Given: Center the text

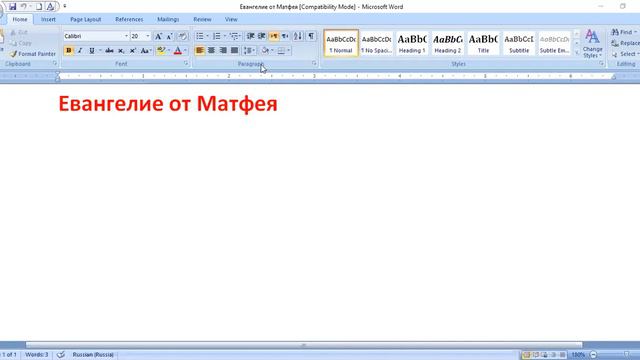Looking at the screenshot, I should (x=211, y=51).
